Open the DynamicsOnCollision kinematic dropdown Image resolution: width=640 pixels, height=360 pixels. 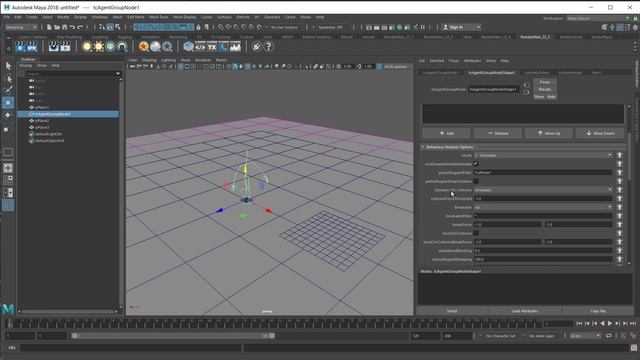click(543, 190)
